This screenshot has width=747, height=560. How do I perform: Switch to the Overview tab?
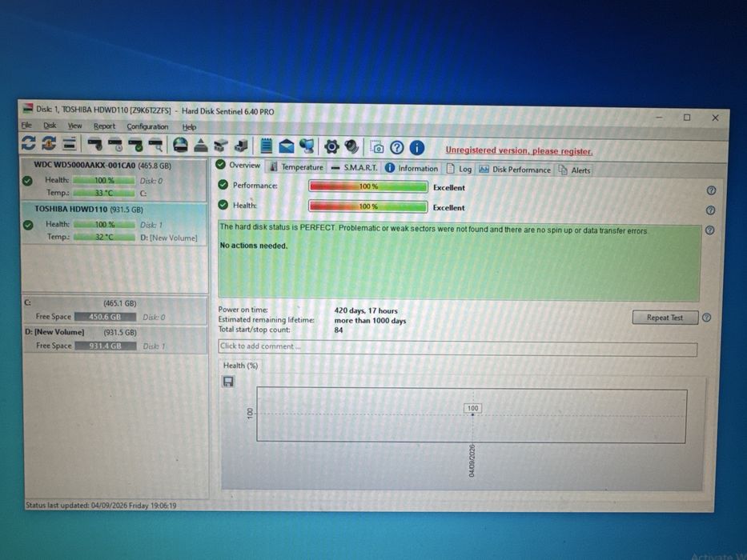[239, 166]
